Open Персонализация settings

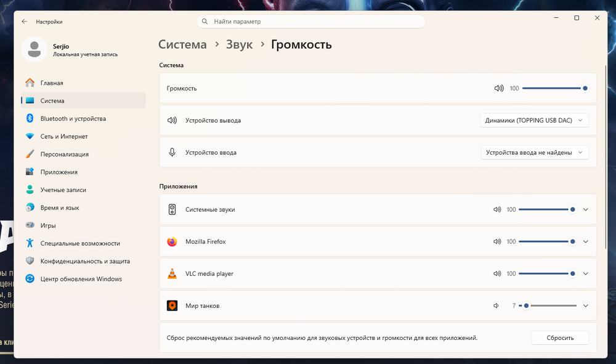pyautogui.click(x=83, y=155)
